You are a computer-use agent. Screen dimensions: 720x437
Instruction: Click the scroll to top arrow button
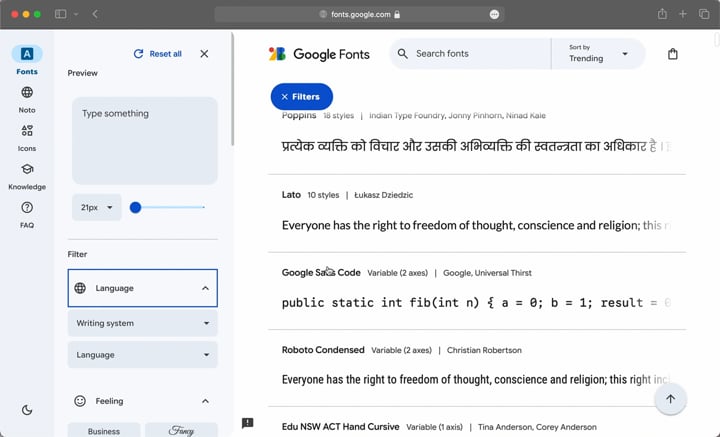[670, 399]
